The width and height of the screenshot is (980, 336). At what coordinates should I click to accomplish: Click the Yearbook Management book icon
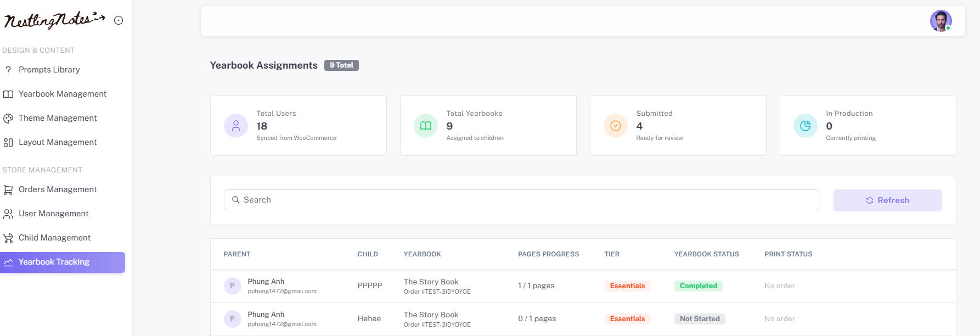point(8,94)
